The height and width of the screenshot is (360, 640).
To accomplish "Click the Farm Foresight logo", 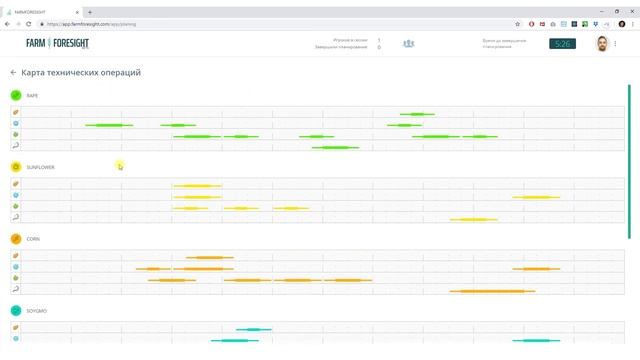I will click(x=57, y=43).
